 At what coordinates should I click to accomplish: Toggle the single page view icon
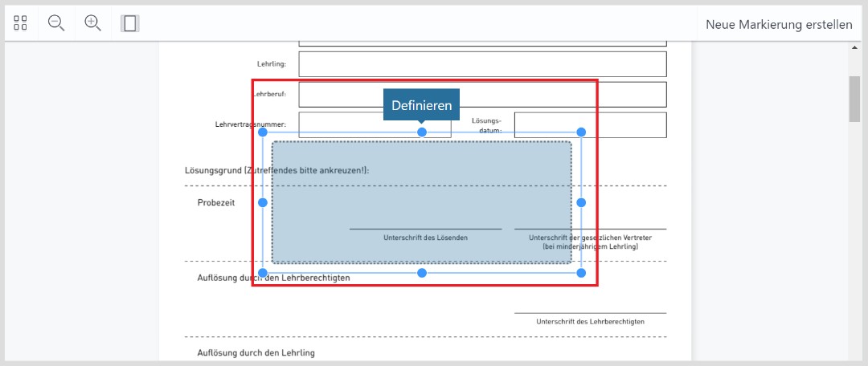point(130,23)
